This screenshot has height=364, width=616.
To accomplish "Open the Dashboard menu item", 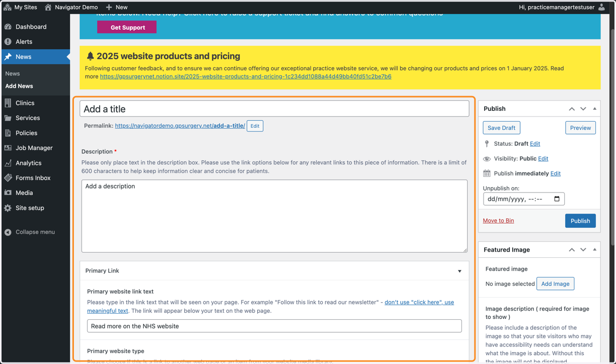I will tap(35, 27).
